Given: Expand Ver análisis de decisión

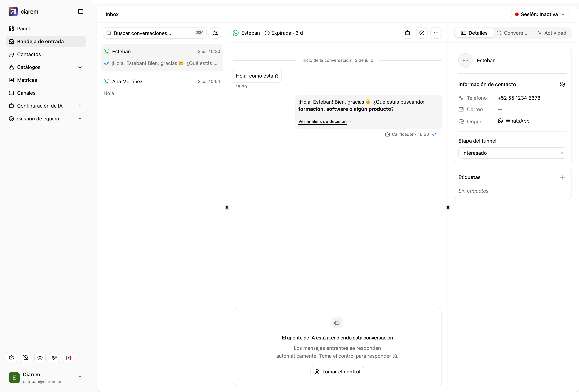Looking at the screenshot, I should click(x=325, y=121).
